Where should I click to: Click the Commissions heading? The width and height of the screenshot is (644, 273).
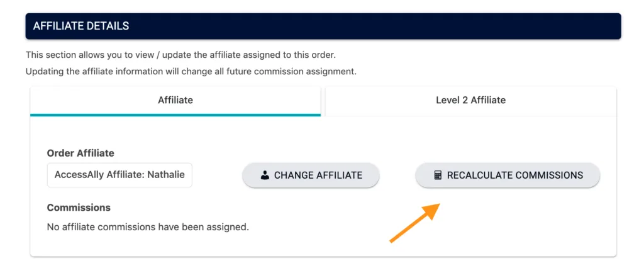[x=79, y=208]
